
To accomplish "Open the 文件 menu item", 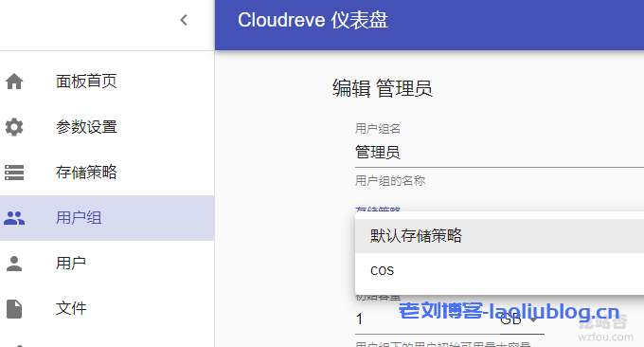I will click(107, 309).
